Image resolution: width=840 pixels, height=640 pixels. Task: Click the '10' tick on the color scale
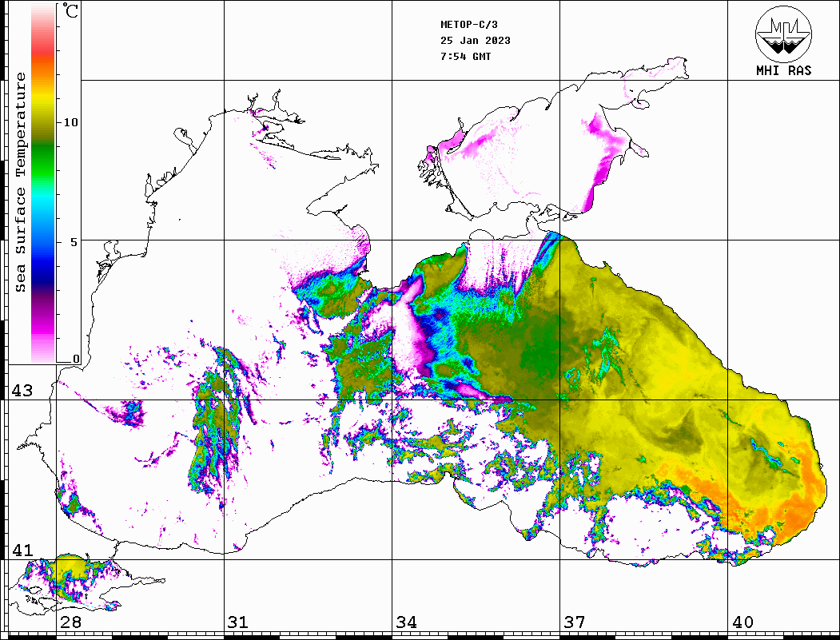click(70, 122)
